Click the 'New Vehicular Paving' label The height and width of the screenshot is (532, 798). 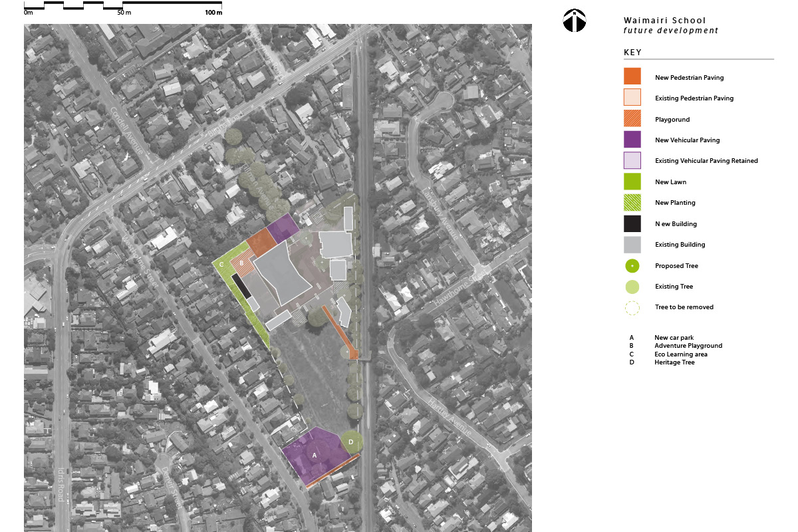[688, 140]
